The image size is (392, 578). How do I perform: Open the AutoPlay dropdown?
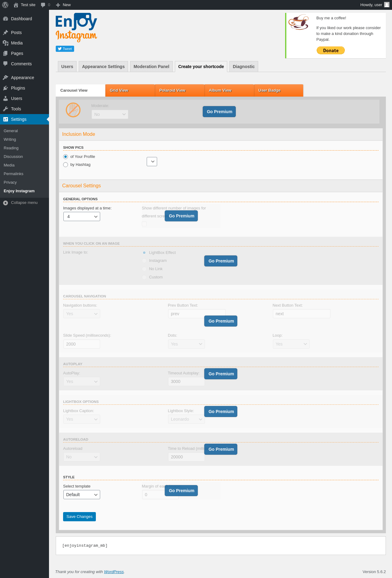[x=82, y=381]
